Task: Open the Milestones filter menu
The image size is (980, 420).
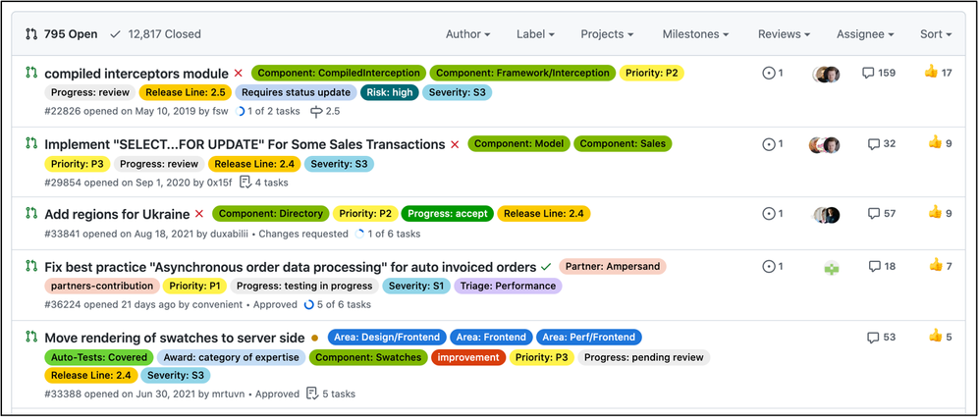Action: tap(695, 34)
